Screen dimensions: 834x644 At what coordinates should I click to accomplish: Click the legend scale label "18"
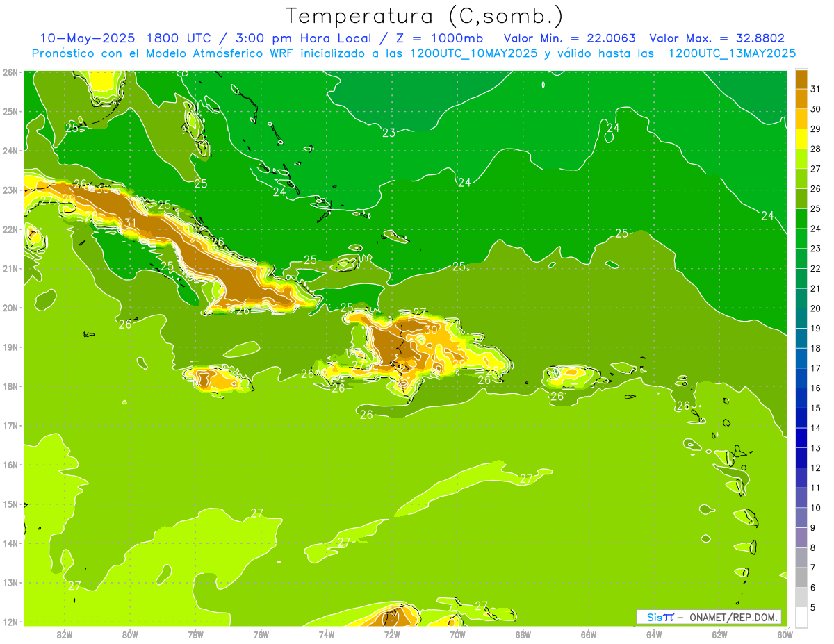pos(815,348)
